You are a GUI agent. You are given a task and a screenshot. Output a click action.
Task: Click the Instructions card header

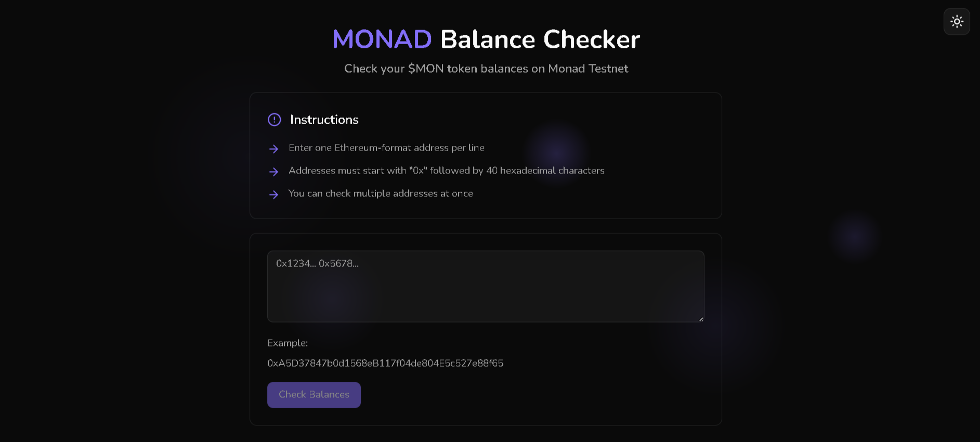324,119
